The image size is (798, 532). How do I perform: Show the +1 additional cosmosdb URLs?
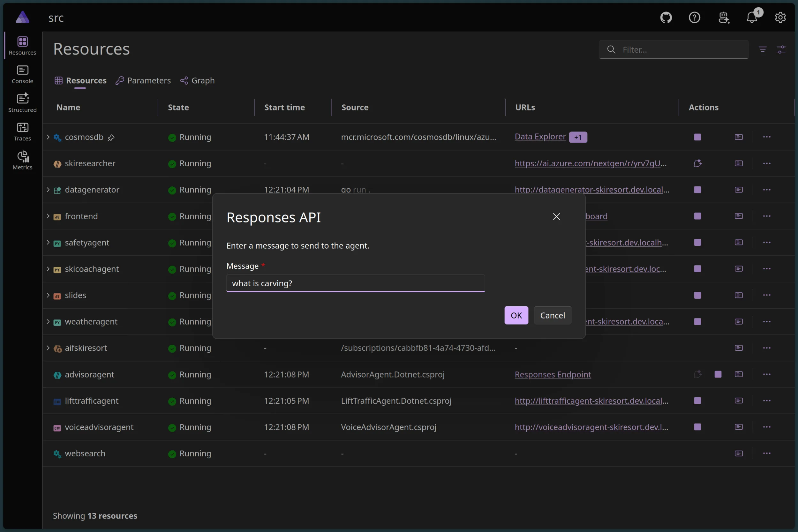click(x=578, y=138)
